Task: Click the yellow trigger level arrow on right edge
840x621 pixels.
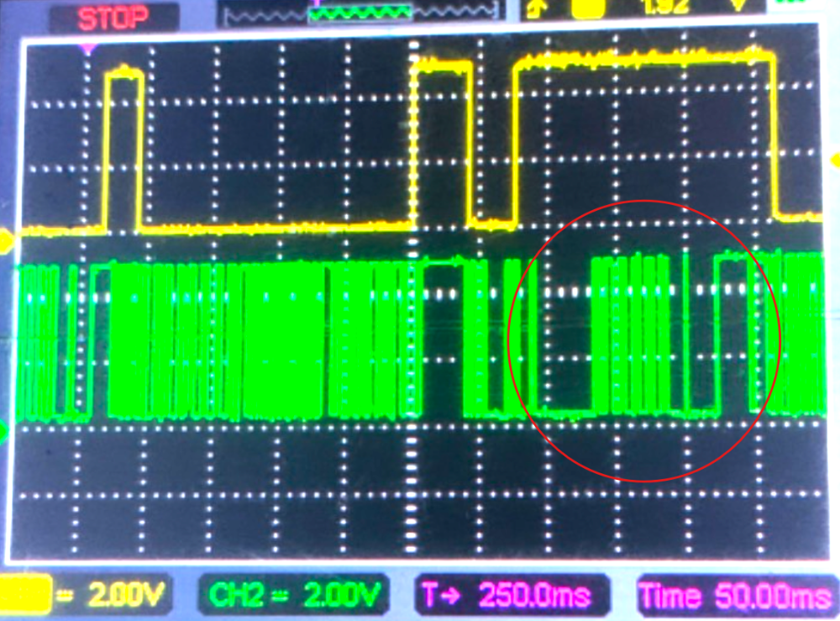Action: (834, 159)
